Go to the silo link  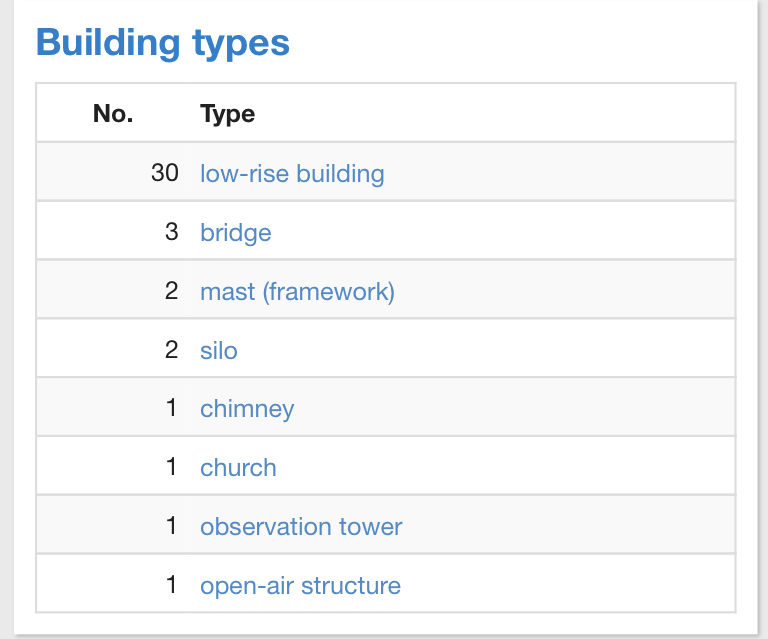219,350
